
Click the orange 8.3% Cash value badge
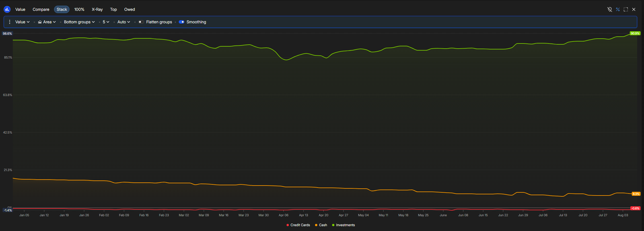click(636, 194)
